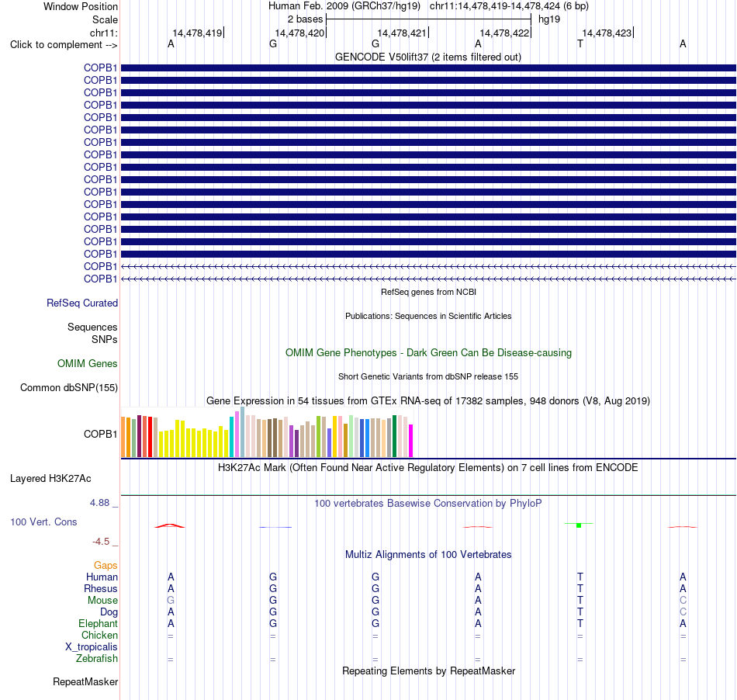Open Short Genetic Variants from dbSNP title
Viewport: 737px width, 700px height.
pyautogui.click(x=428, y=376)
